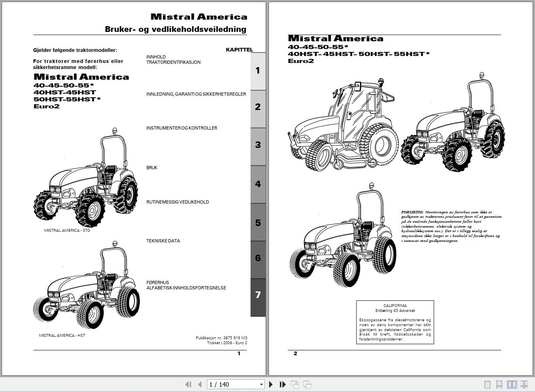The width and height of the screenshot is (535, 392).
Task: Open the page number dropdown arrow
Action: tap(262, 385)
